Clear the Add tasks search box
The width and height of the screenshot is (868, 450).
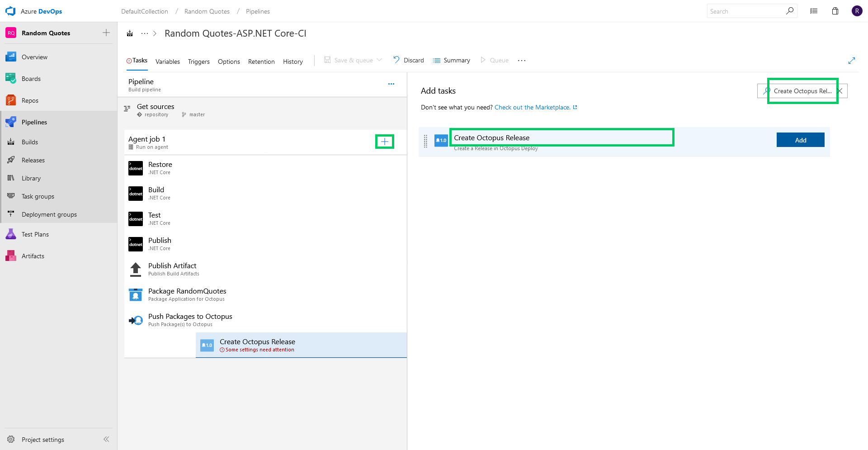(840, 91)
